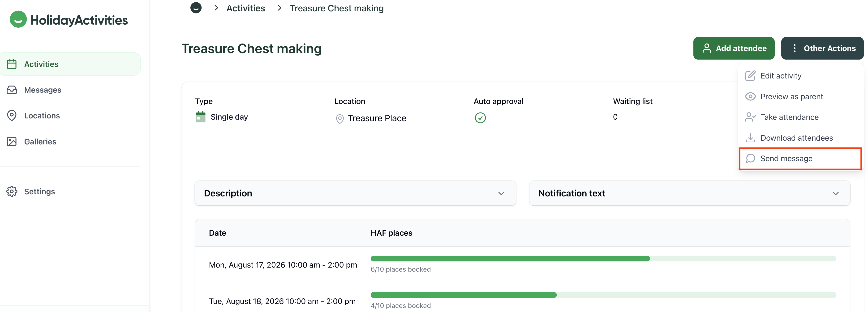Image resolution: width=868 pixels, height=312 pixels.
Task: Click the Messages inbox icon in sidebar
Action: pyautogui.click(x=12, y=90)
